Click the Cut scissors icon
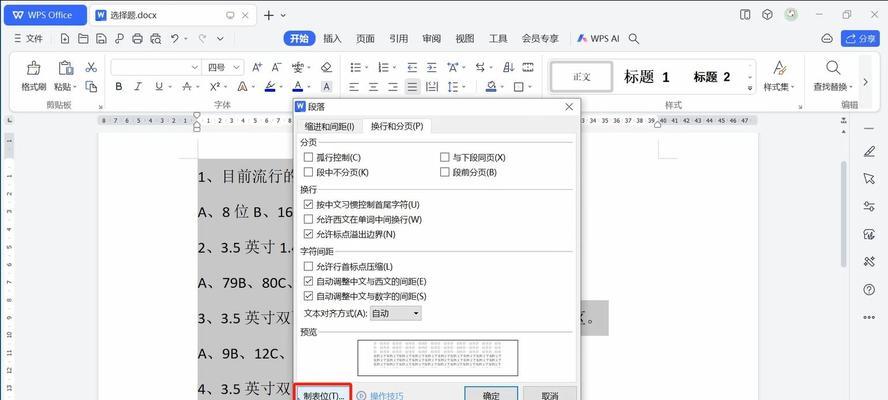Screen dimensions: 888x400 [x=91, y=67]
